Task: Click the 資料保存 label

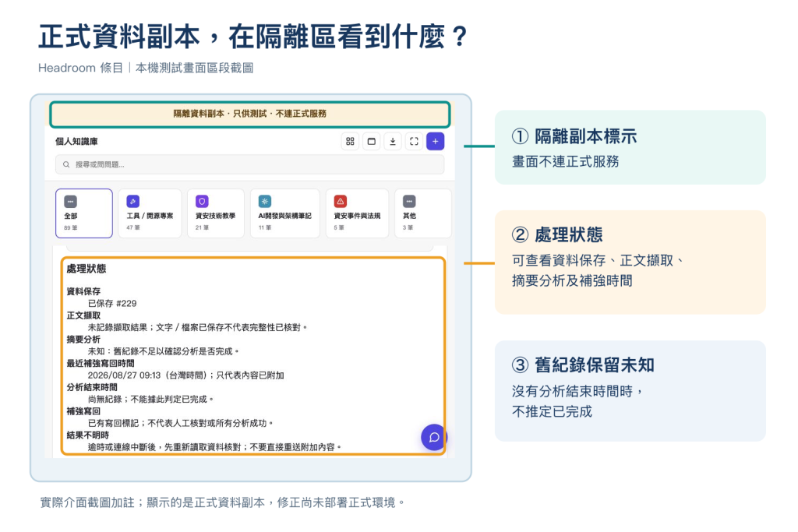Action: 83,291
